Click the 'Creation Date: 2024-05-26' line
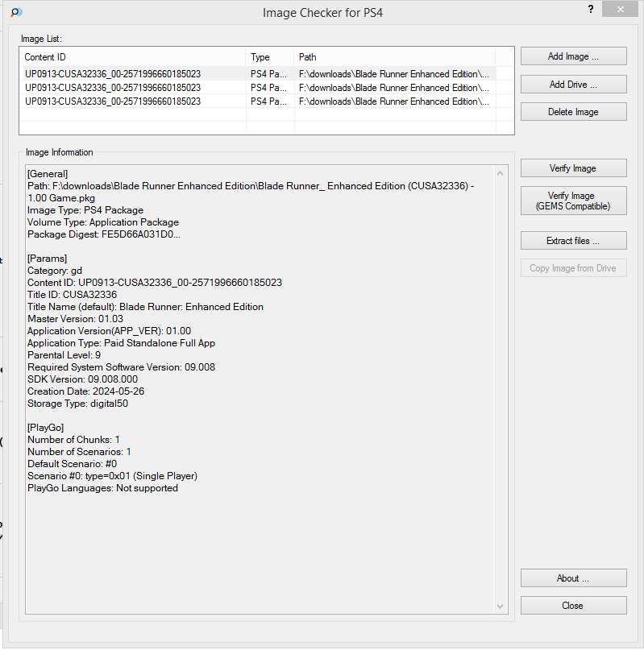Image resolution: width=644 pixels, height=650 pixels. pyautogui.click(x=85, y=391)
